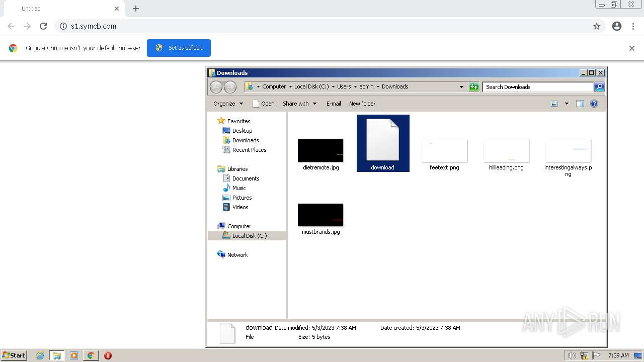The height and width of the screenshot is (362, 644).
Task: Select the hillleading.png thumbnail
Action: 506,151
